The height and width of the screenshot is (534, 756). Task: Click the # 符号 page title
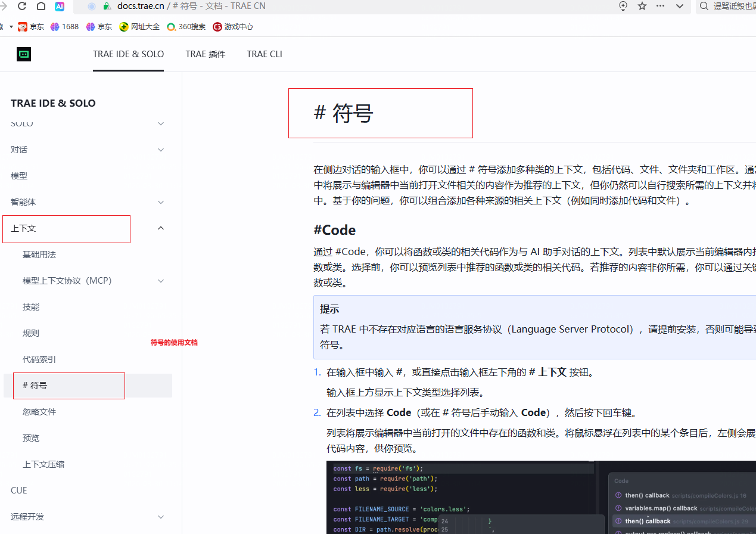[344, 113]
